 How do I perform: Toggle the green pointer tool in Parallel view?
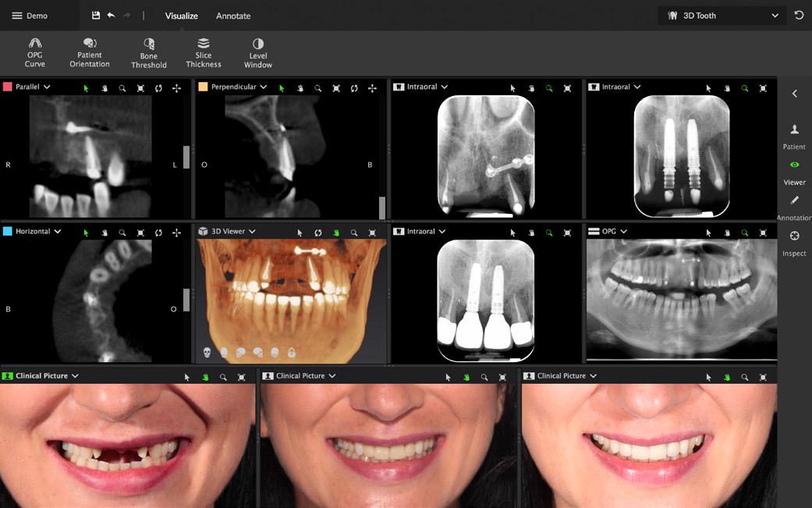click(x=86, y=88)
